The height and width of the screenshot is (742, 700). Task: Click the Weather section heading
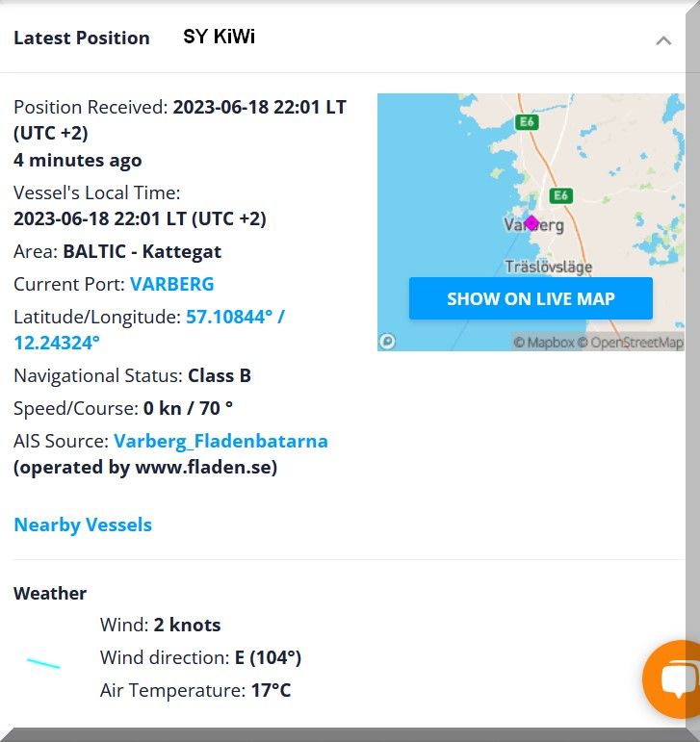(50, 593)
